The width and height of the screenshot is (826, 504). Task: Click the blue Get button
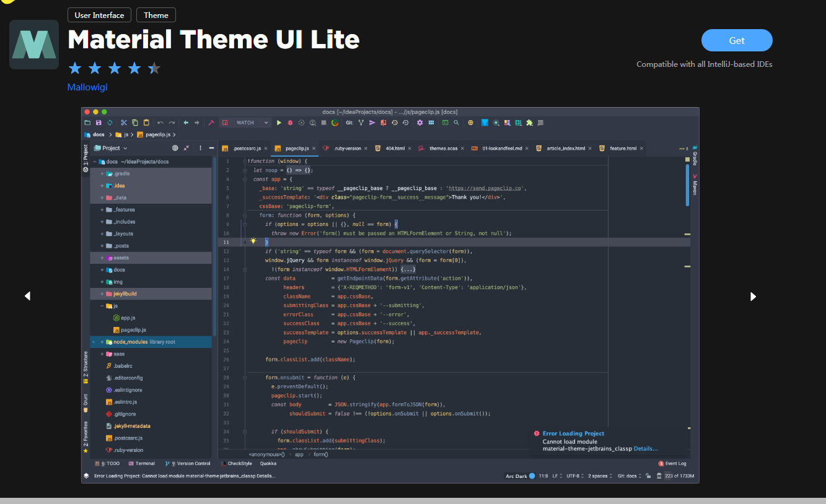click(737, 40)
